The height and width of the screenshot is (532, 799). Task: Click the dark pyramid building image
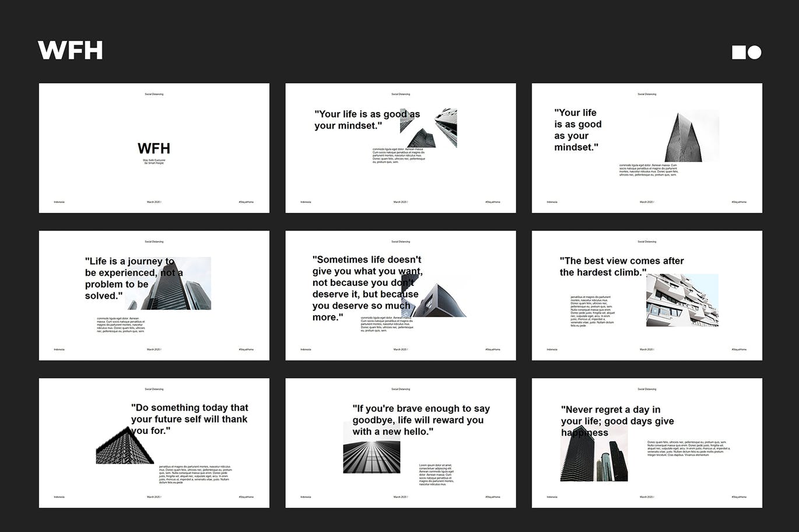[125, 446]
